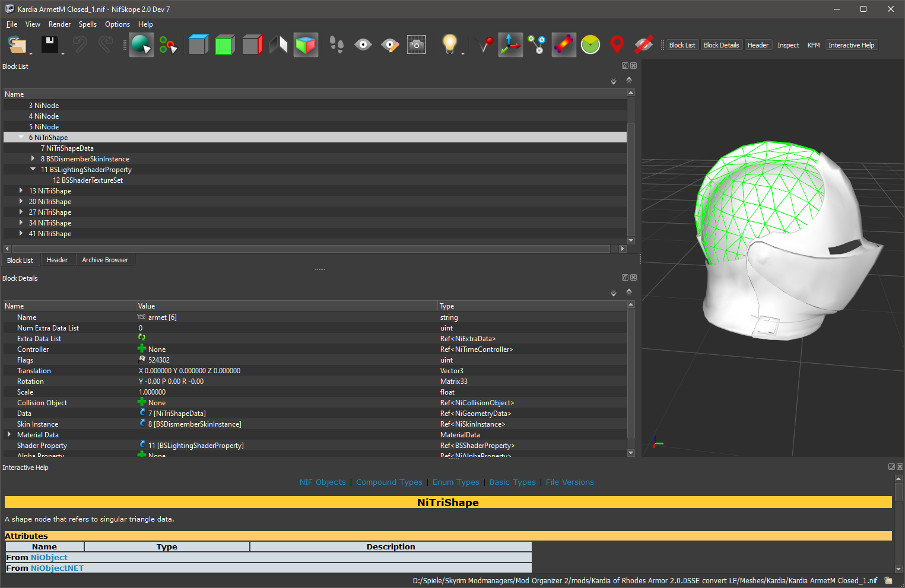Select the vertex selection mode icon
905x588 pixels.
169,45
